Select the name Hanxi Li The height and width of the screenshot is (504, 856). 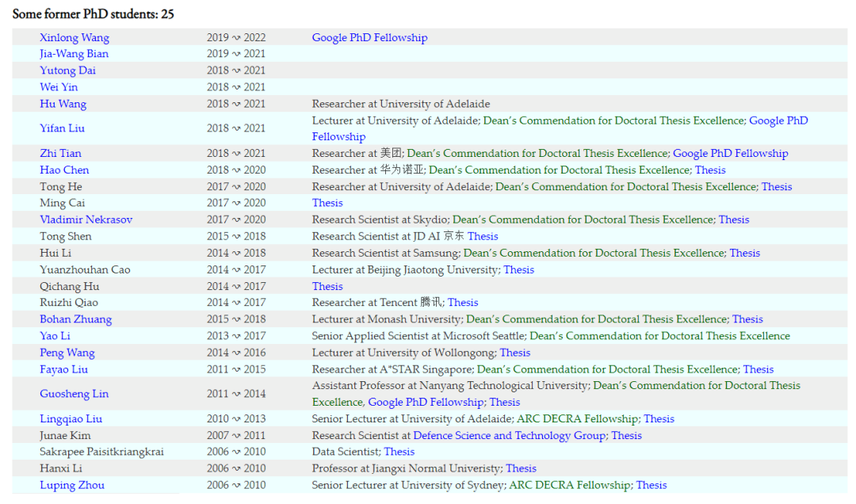60,468
